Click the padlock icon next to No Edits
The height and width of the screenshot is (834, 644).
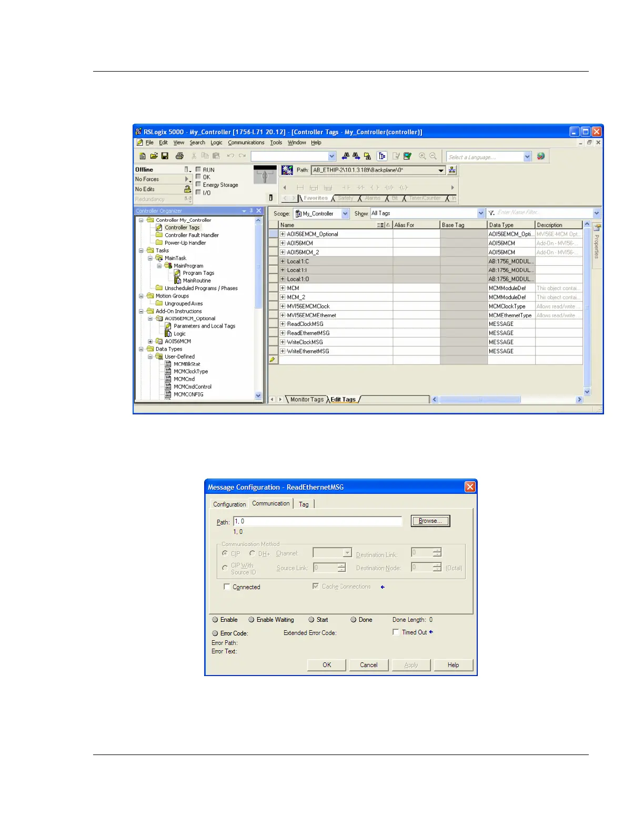187,189
